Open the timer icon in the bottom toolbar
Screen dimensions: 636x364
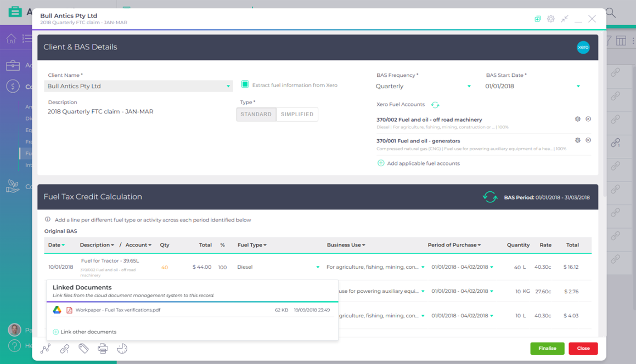click(122, 348)
